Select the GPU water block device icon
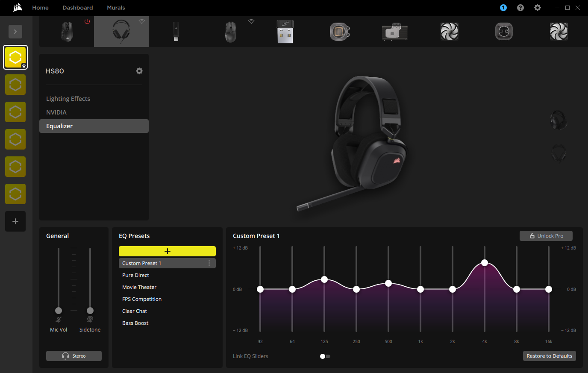The height and width of the screenshot is (373, 588). [394, 32]
